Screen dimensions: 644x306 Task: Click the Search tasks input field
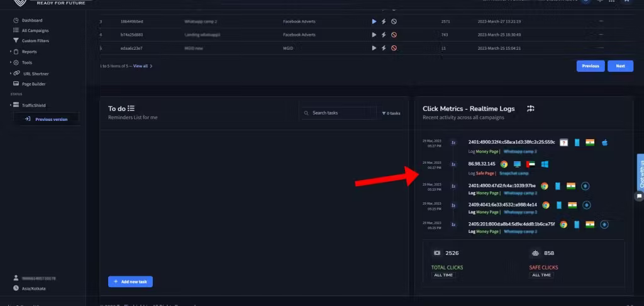pyautogui.click(x=339, y=113)
